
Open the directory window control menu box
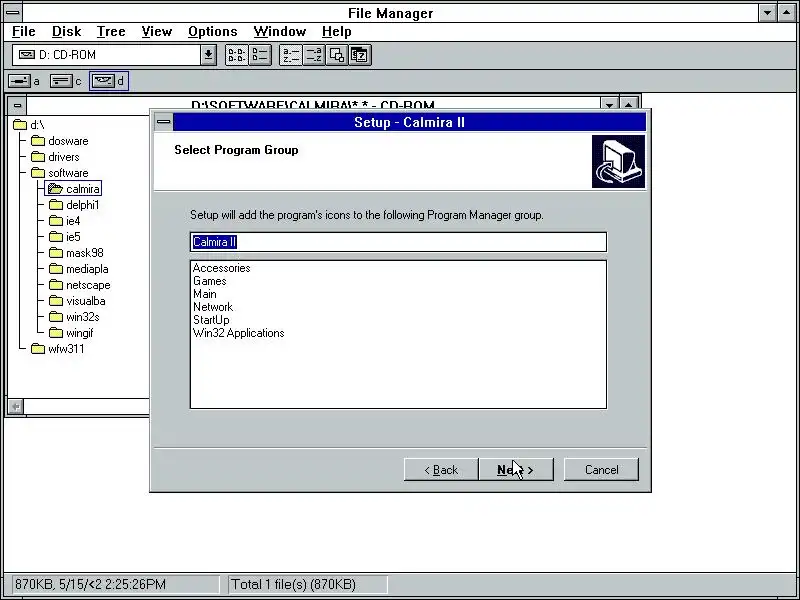click(17, 106)
